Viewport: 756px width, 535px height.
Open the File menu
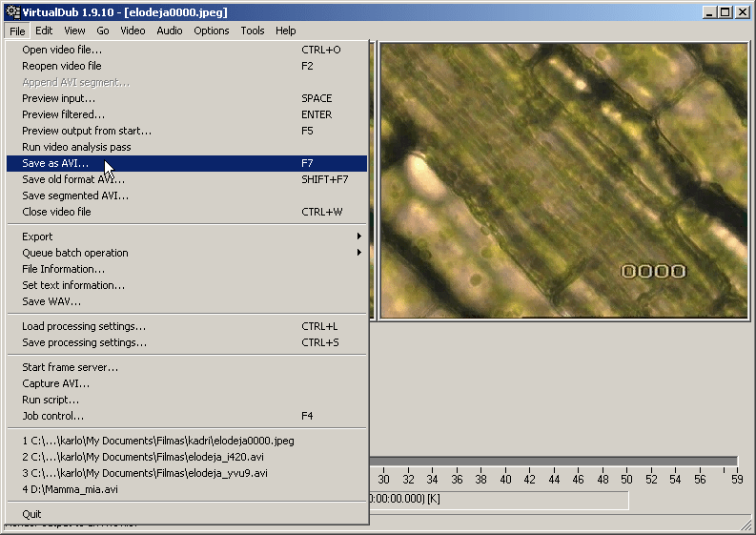point(17,31)
